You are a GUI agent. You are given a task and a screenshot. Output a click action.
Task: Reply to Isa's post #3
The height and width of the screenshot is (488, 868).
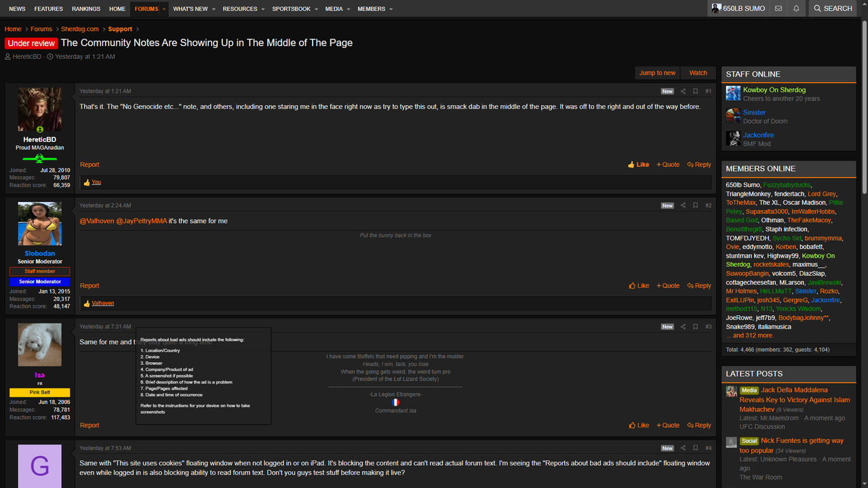point(699,426)
